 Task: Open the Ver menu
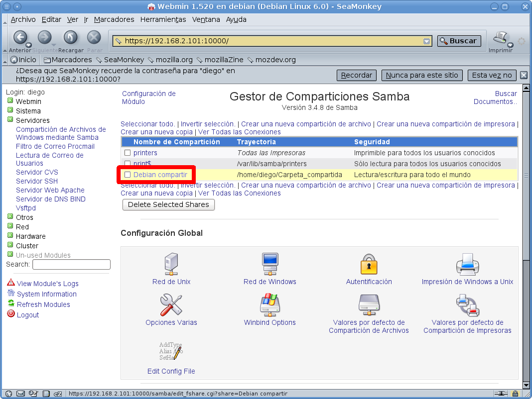(x=73, y=20)
